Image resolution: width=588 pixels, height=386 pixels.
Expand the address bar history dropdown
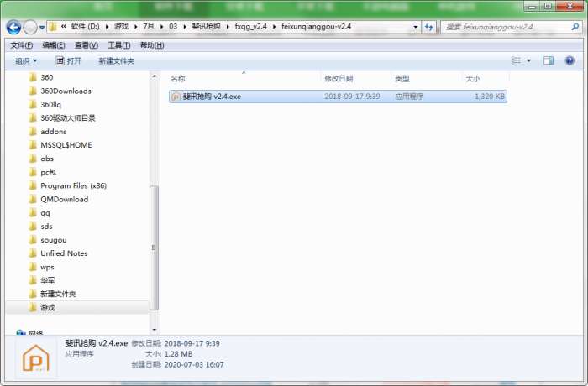415,27
